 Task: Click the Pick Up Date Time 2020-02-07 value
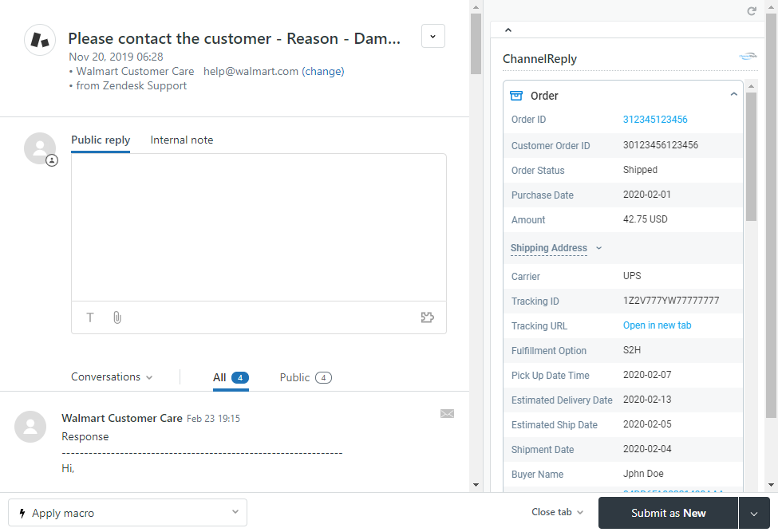647,375
